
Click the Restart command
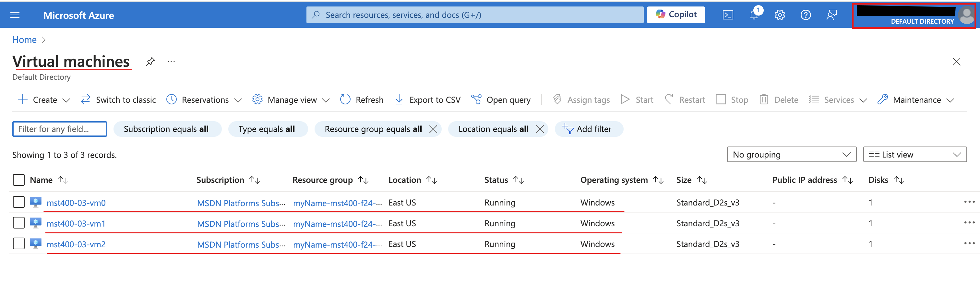685,100
